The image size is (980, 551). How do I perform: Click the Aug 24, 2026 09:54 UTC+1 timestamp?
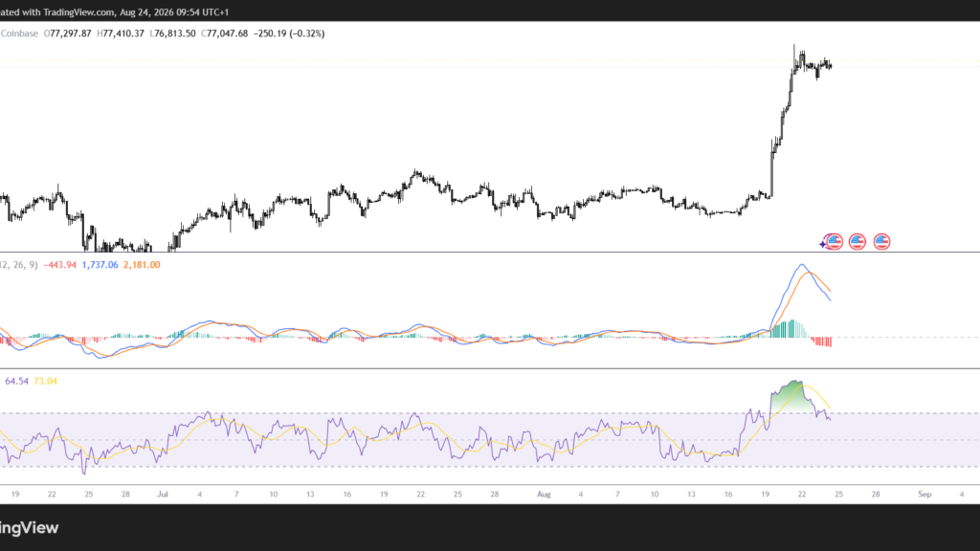click(174, 11)
